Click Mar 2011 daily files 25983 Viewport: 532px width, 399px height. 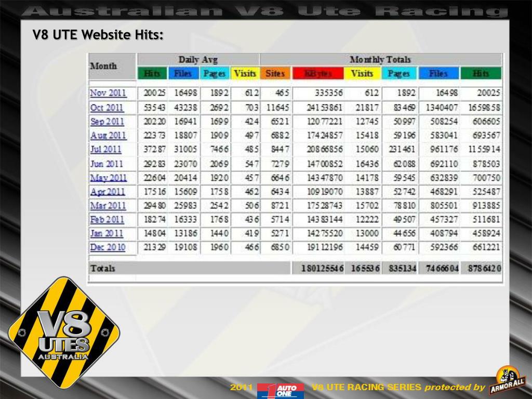point(185,206)
